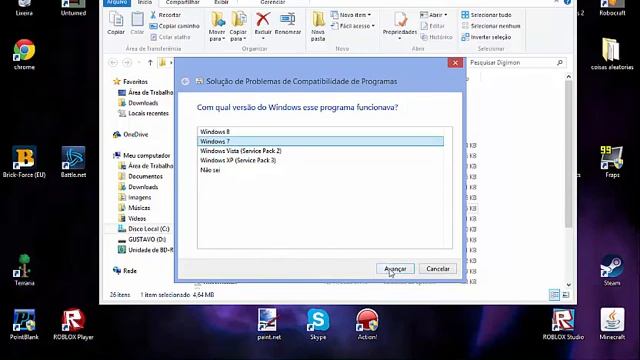
Task: Open ROBLOX Player desktop icon
Action: tap(73, 324)
